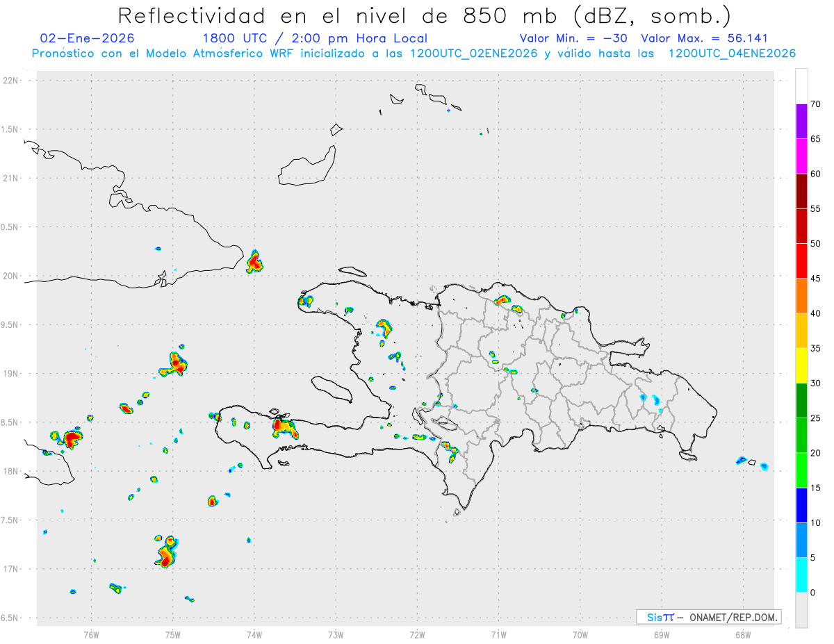Click the large storm cell near 75W 17N
The width and height of the screenshot is (834, 644).
167,552
